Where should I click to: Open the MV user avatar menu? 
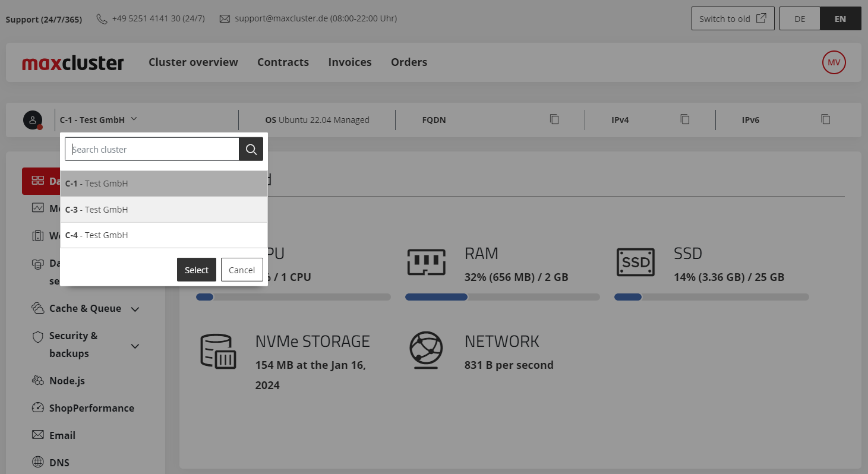pyautogui.click(x=834, y=62)
